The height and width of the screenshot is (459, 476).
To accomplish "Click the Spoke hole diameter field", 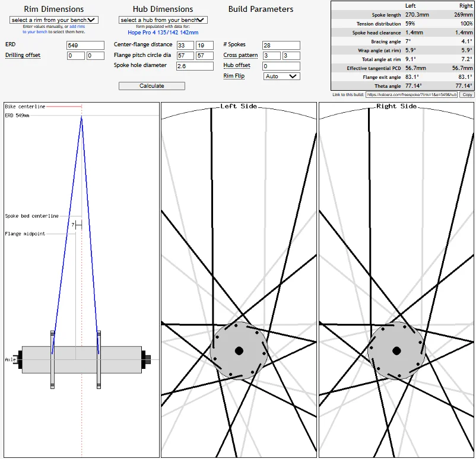I will [195, 66].
